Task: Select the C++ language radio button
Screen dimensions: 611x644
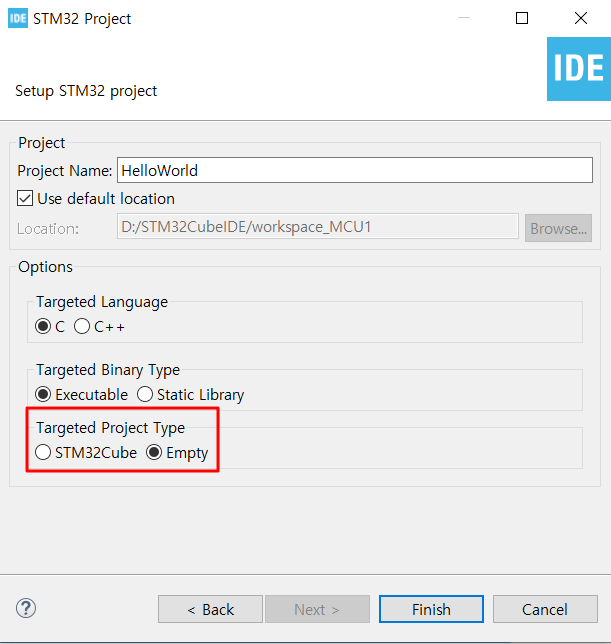Action: click(82, 327)
